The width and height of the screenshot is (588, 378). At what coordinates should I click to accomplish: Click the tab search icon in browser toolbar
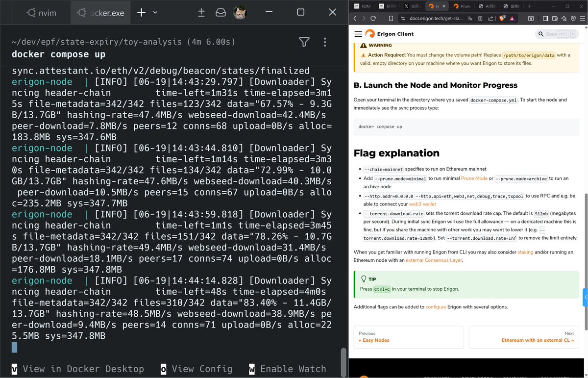coord(530,19)
